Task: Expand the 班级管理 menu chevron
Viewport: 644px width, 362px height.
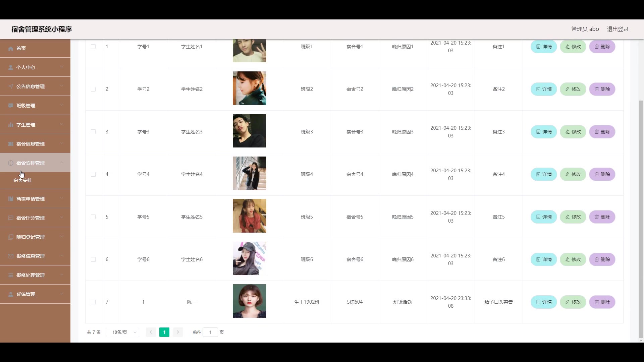Action: point(62,105)
